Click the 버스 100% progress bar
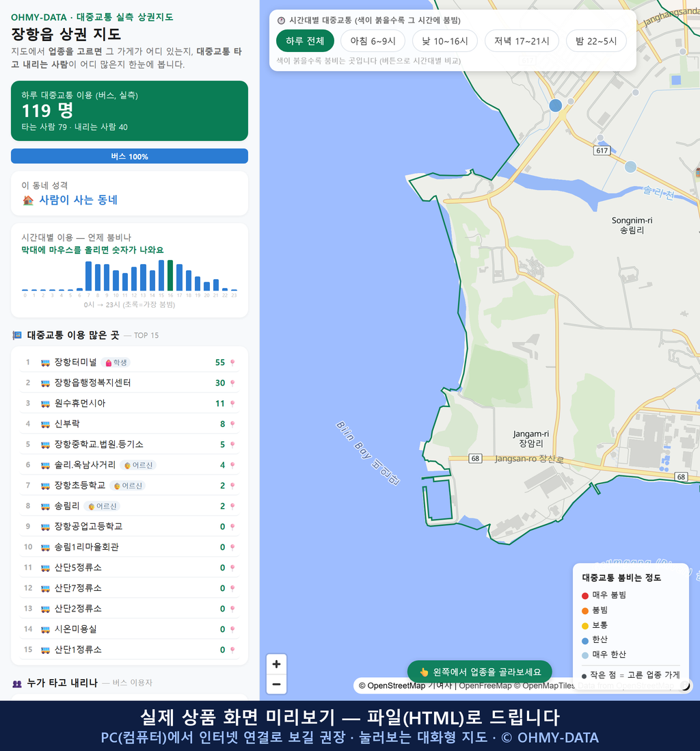 pos(129,156)
